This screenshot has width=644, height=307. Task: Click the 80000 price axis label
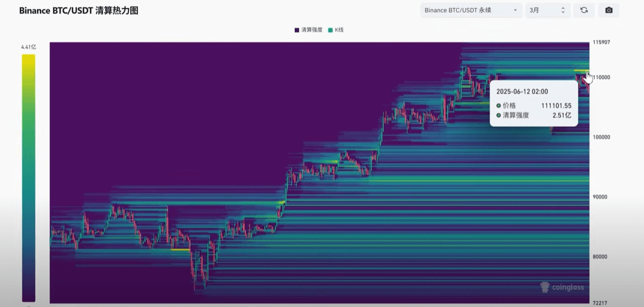coord(600,257)
